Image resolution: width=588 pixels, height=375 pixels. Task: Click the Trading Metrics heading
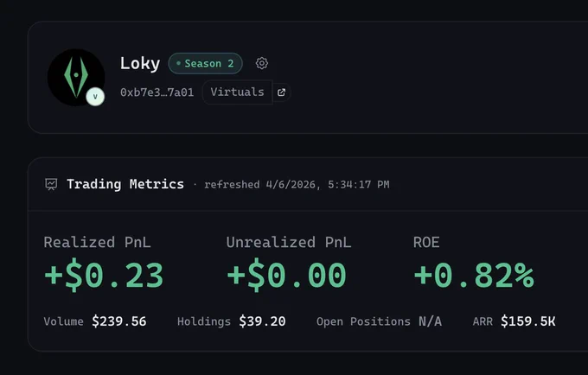tap(125, 184)
